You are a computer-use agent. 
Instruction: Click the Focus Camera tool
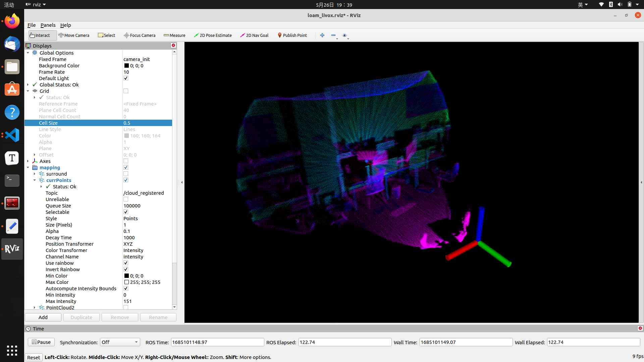(x=140, y=35)
